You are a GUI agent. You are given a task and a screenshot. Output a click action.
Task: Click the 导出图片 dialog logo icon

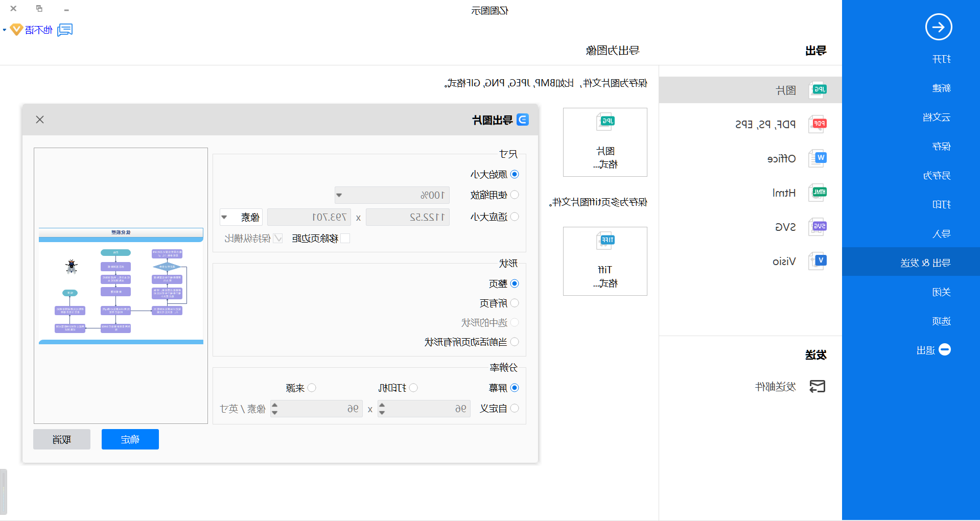[x=523, y=120]
